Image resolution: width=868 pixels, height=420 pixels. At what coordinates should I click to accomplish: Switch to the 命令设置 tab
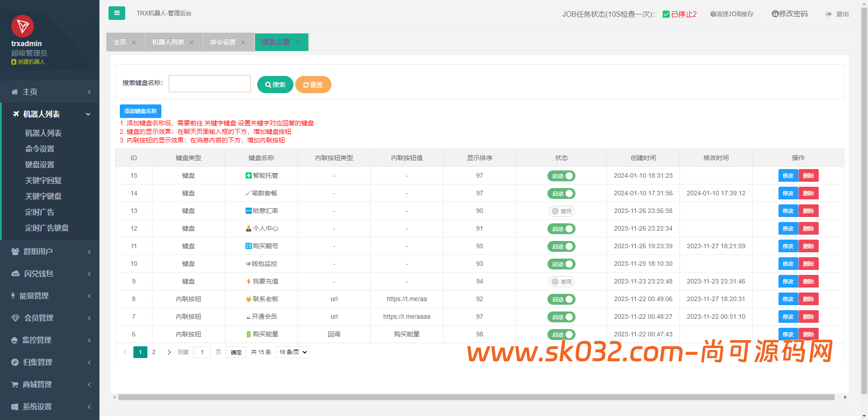(222, 42)
